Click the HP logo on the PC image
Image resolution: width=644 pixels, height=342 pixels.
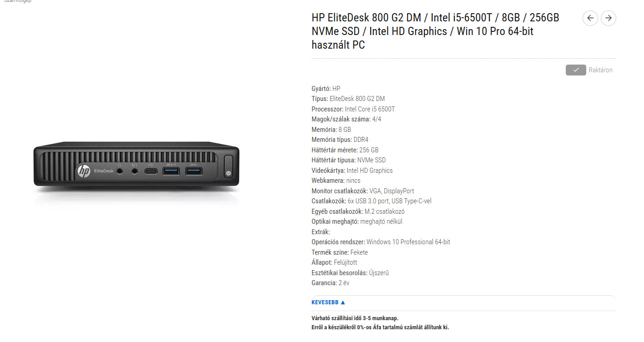pos(84,171)
